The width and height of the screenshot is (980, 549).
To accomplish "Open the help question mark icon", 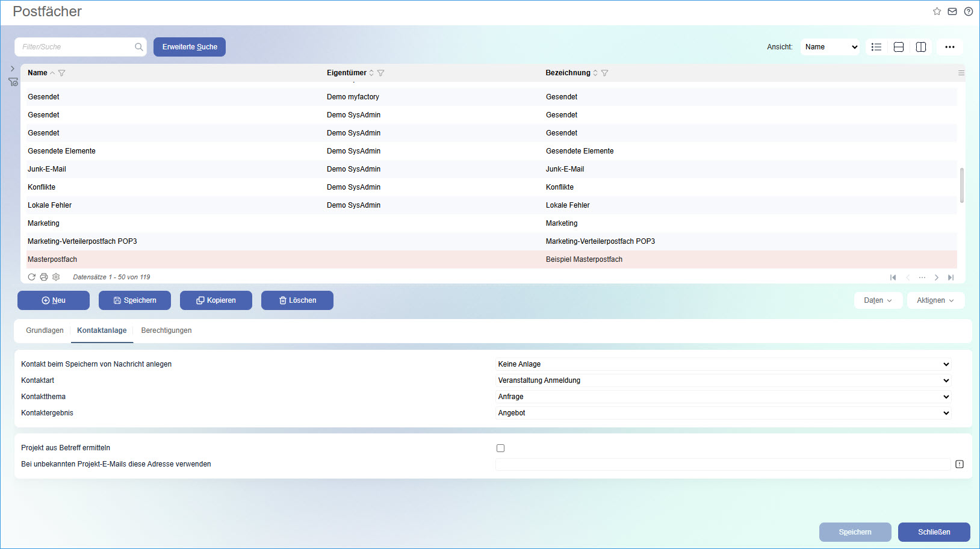I will [968, 11].
